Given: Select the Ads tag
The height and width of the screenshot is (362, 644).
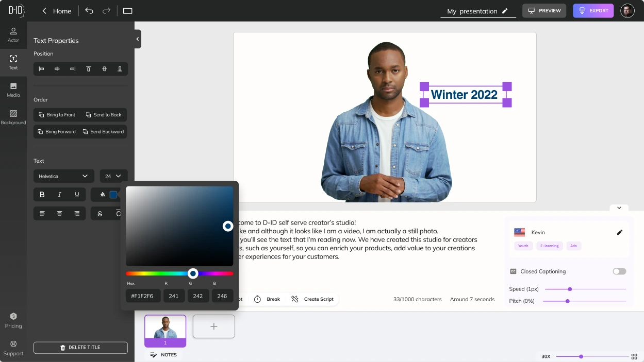Looking at the screenshot, I should 574,246.
